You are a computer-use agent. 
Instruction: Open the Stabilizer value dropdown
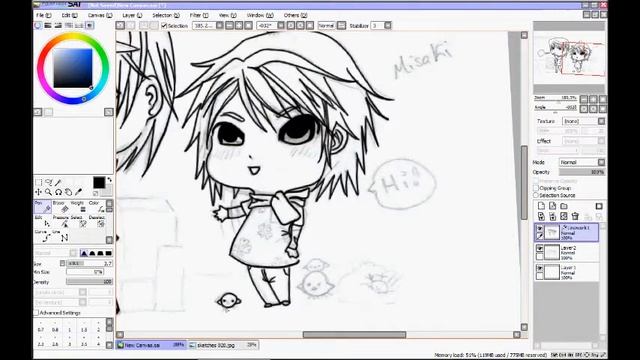tap(387, 26)
